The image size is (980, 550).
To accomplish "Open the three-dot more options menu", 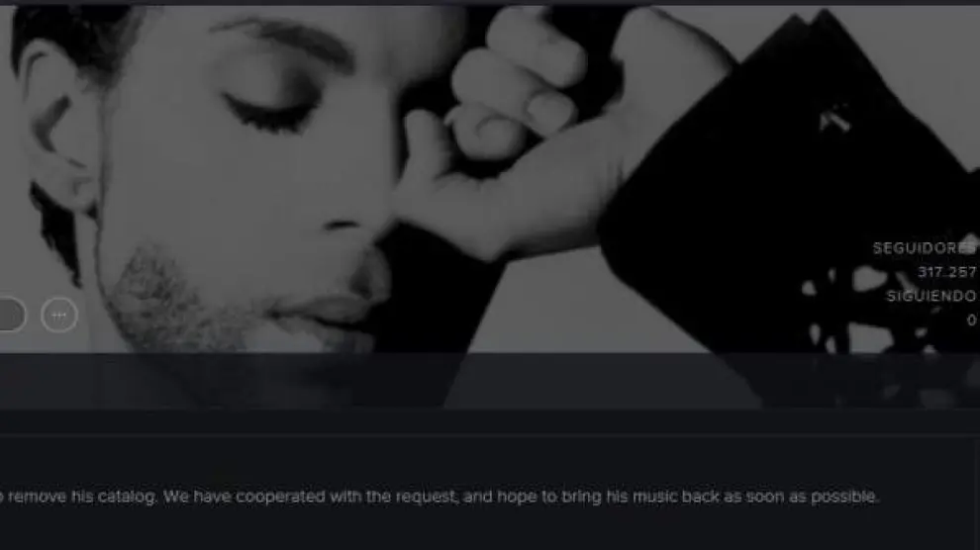I will 59,315.
